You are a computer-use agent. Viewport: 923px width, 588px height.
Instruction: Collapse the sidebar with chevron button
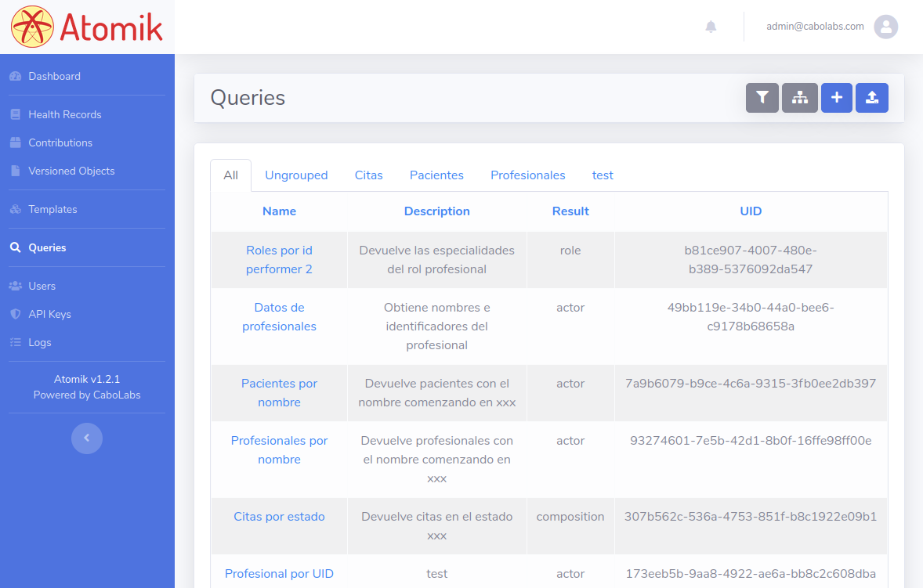tap(87, 438)
